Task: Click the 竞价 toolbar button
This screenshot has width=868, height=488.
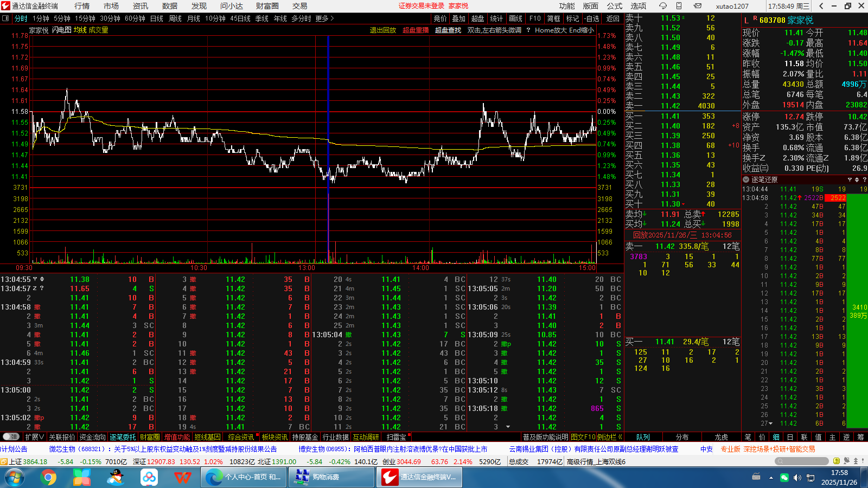Action: 441,18
